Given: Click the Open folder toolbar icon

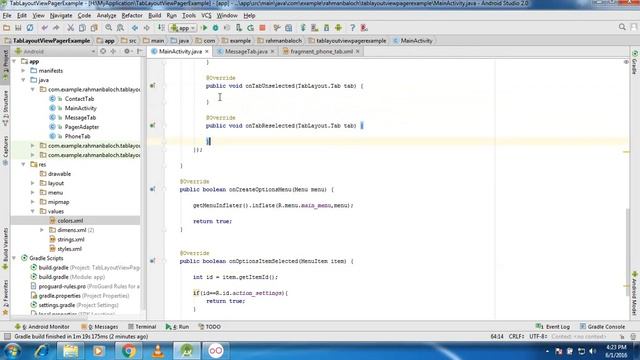Looking at the screenshot, I should 7,28.
